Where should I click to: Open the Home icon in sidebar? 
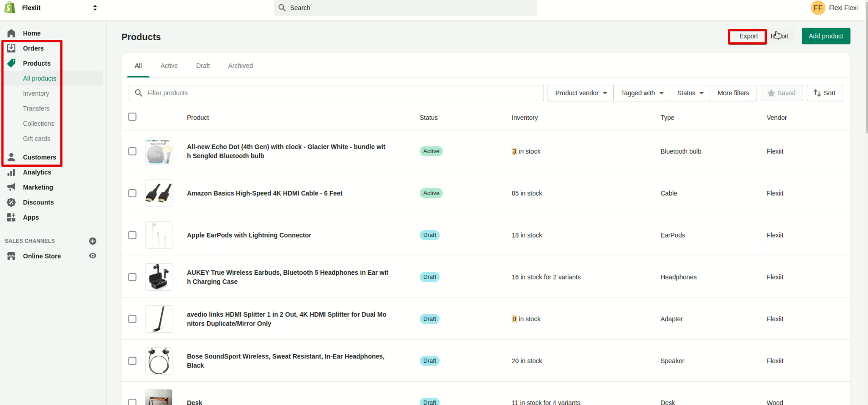[x=11, y=33]
